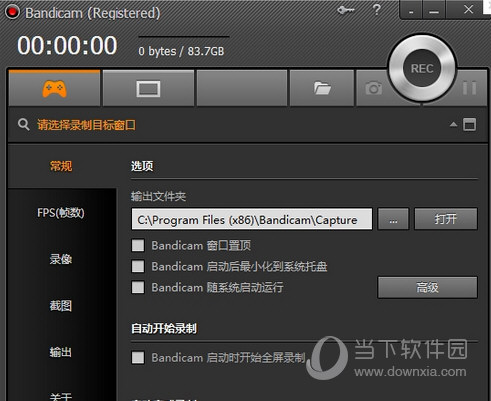Open the FPS(帧数) settings tab
This screenshot has height=401, width=491.
[x=61, y=213]
